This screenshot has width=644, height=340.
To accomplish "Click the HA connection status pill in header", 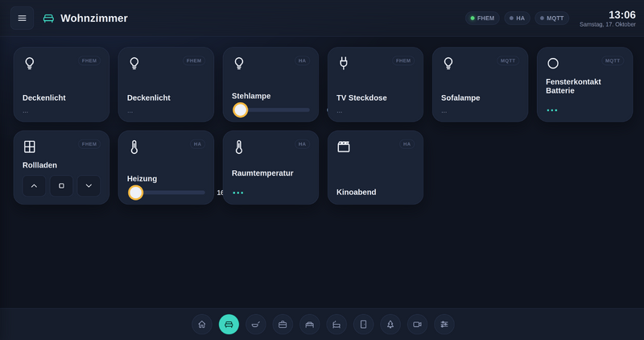I will [x=517, y=18].
